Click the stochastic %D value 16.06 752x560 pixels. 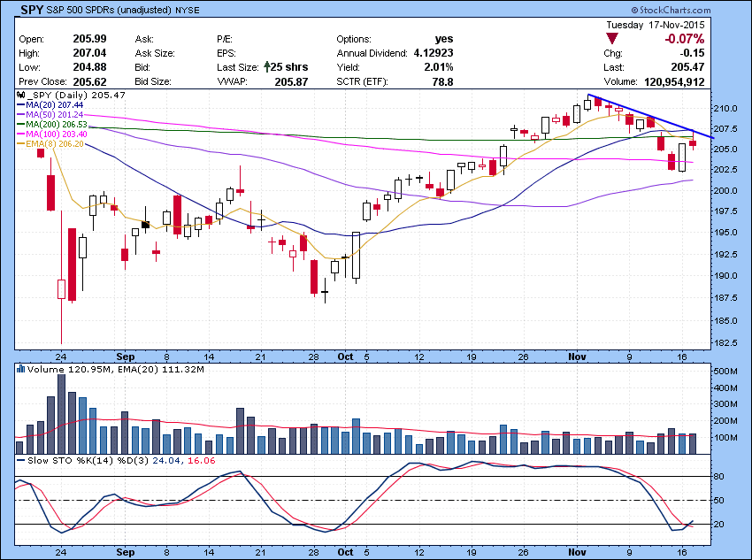[x=202, y=460]
